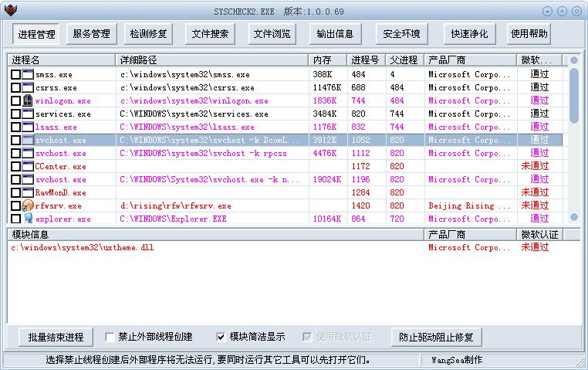
Task: Click the round scroll-up button of process list
Action: click(x=574, y=60)
